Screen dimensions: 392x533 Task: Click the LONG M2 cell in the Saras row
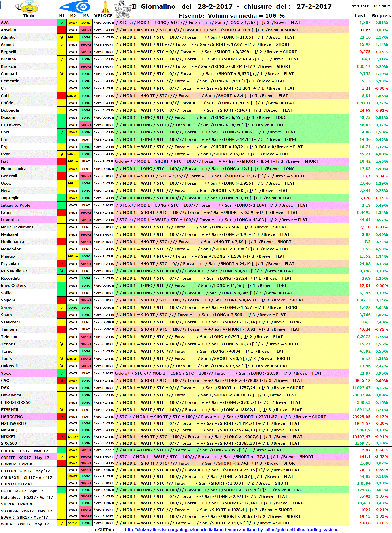73,307
